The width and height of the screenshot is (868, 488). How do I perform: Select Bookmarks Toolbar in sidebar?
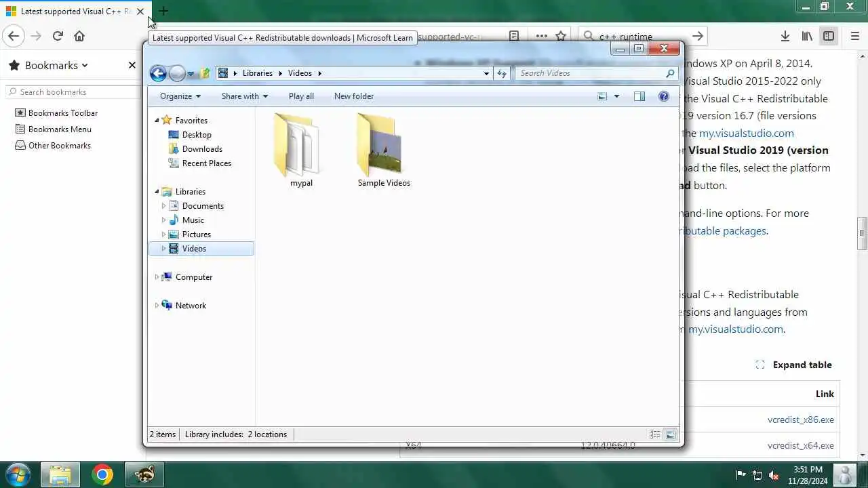click(x=63, y=113)
